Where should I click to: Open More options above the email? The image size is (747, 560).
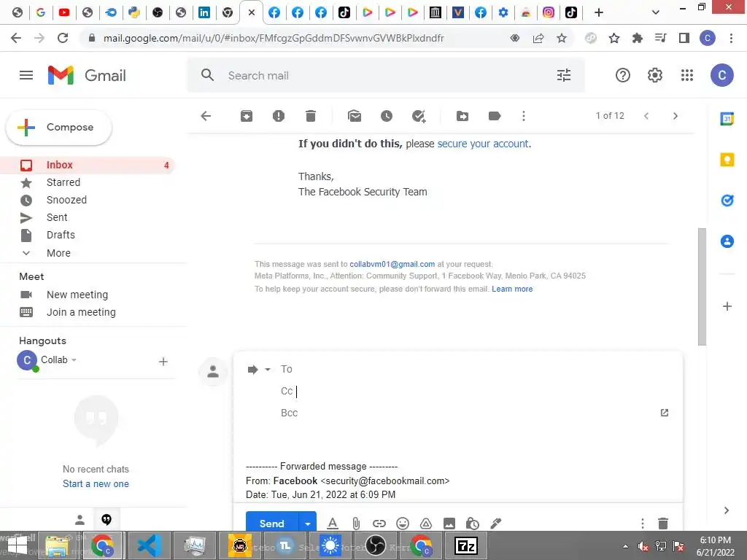tap(524, 116)
